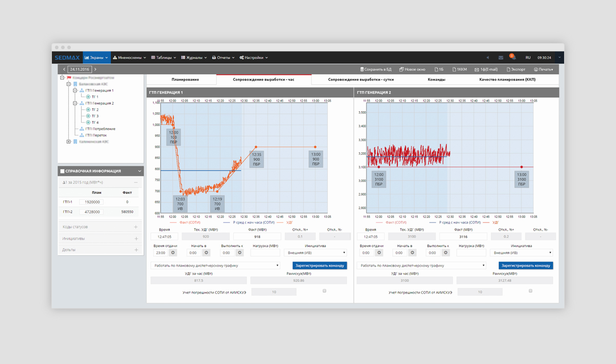Click the 12:35 900 ПБР point on chart
Screen dimensions: 616x364
point(256,147)
